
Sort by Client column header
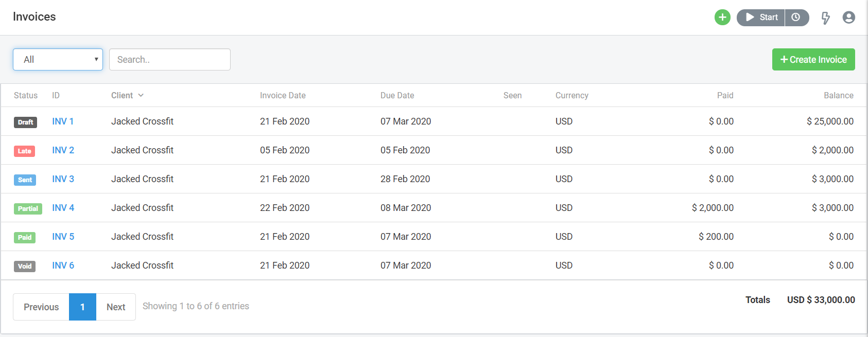(x=127, y=95)
